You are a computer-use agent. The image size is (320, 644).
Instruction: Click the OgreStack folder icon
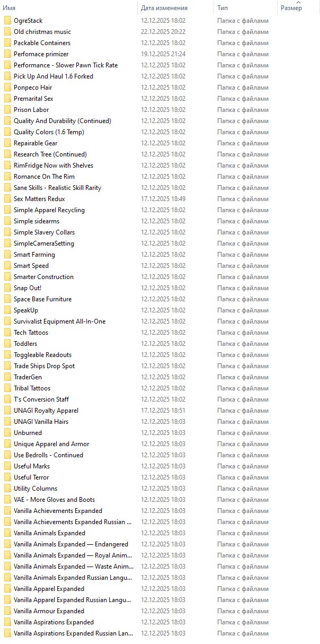pyautogui.click(x=7, y=21)
